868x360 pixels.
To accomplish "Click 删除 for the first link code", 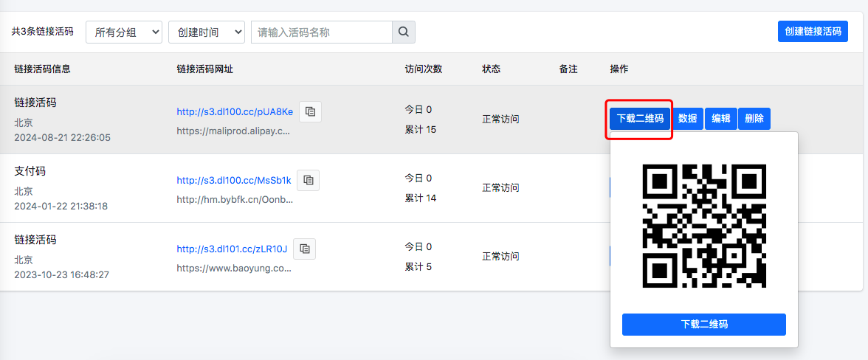I will coord(754,119).
